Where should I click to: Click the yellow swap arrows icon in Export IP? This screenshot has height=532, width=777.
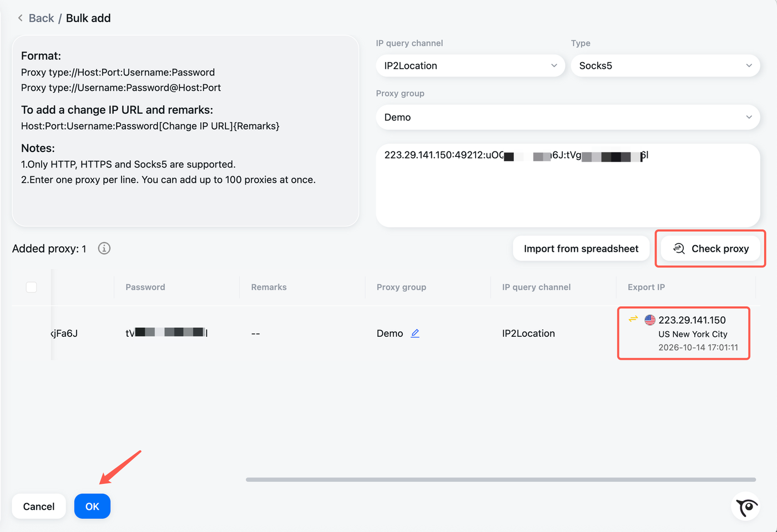(633, 319)
